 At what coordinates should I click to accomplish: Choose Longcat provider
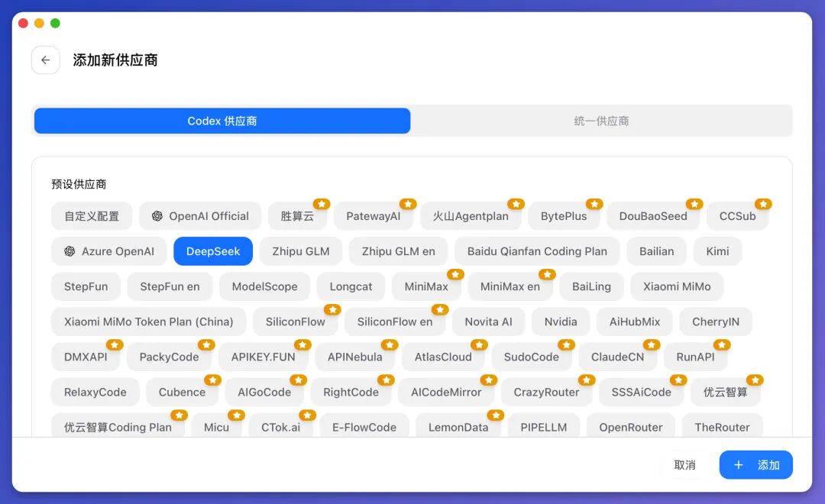(351, 286)
